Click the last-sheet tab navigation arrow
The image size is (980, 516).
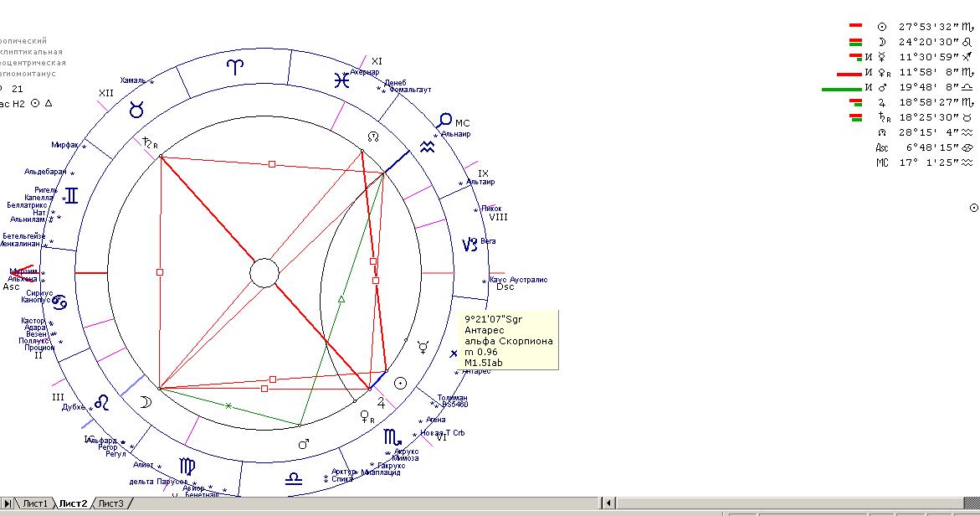(8, 503)
